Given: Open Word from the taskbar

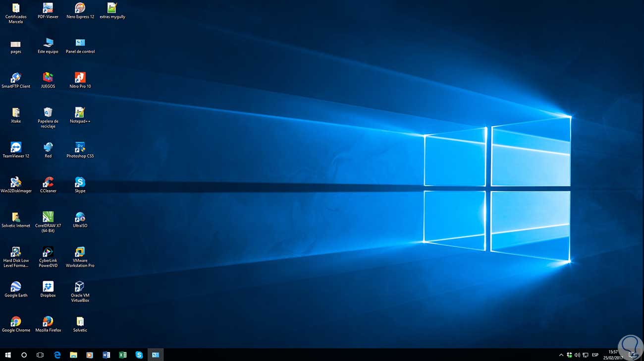Looking at the screenshot, I should 106,355.
